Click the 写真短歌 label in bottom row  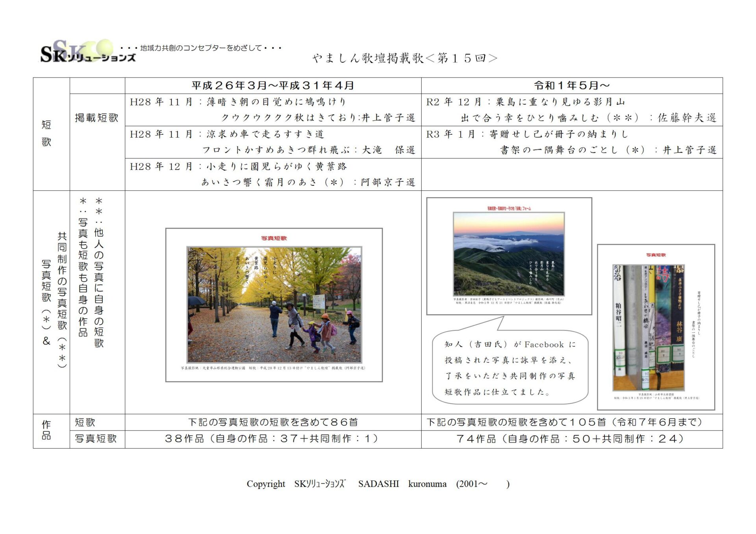96,439
